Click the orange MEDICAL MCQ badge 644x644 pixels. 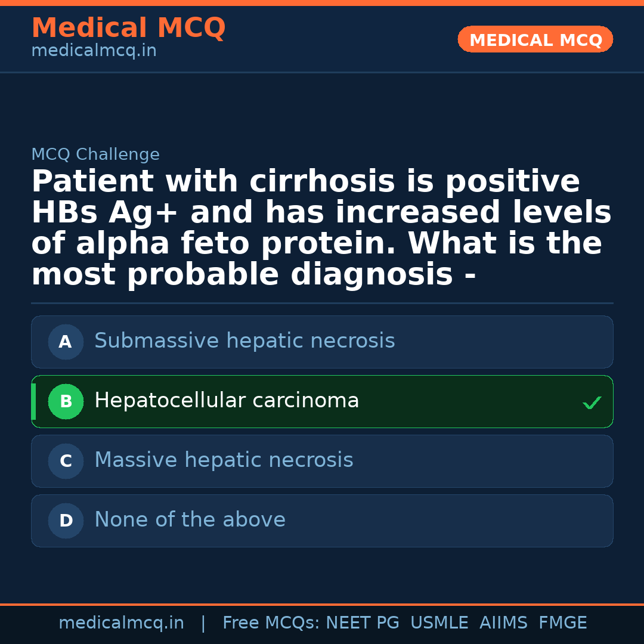click(535, 39)
